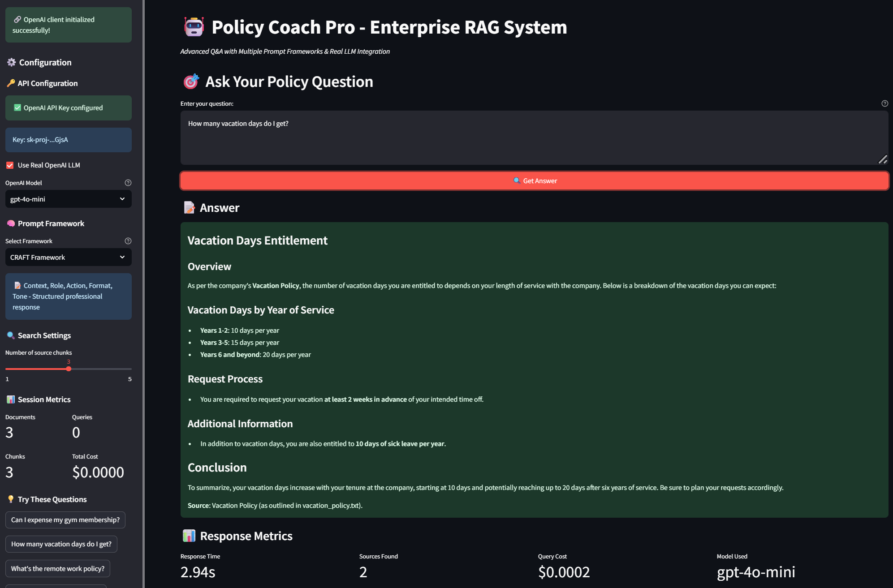The height and width of the screenshot is (588, 893).
Task: Open the gpt-4o-mini model dropdown
Action: tap(68, 199)
